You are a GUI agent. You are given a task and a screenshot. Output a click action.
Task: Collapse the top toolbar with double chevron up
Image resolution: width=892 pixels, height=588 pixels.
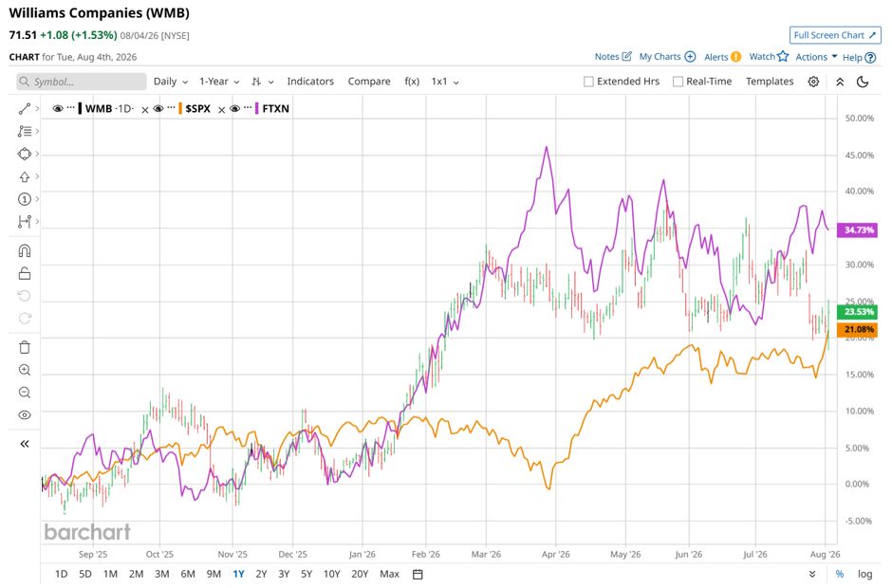[840, 82]
